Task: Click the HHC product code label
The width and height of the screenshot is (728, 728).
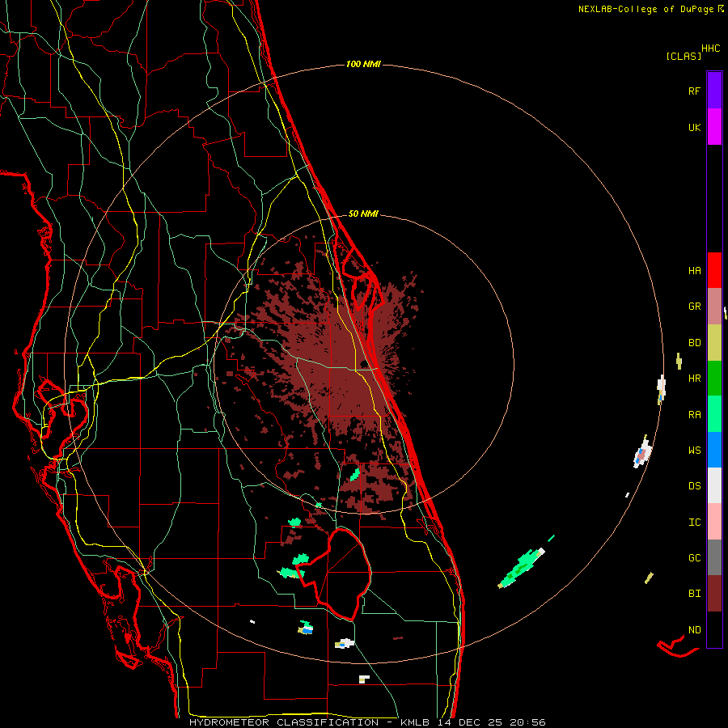Action: [711, 49]
